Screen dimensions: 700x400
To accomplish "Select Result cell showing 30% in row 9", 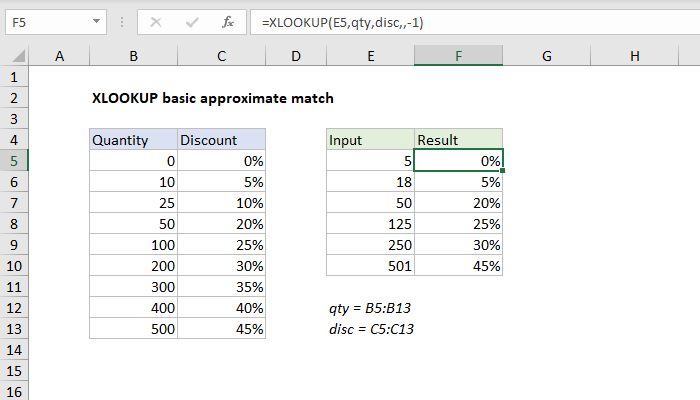I will (x=458, y=245).
